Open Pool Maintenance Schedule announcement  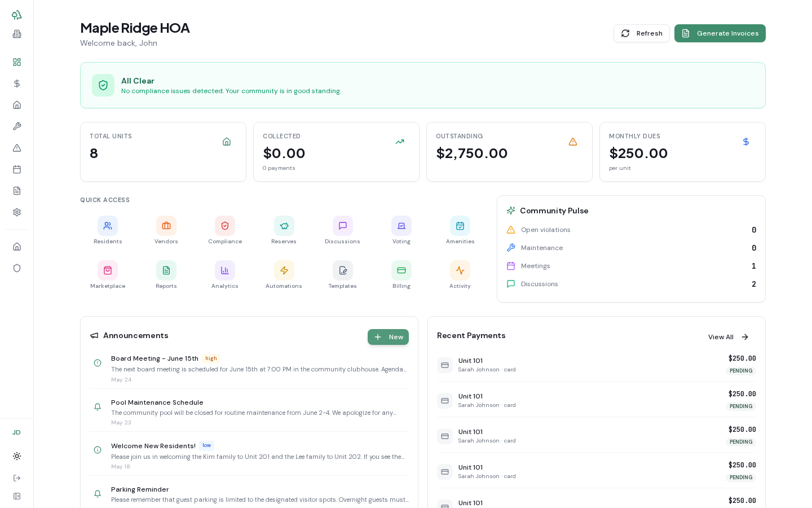249,412
